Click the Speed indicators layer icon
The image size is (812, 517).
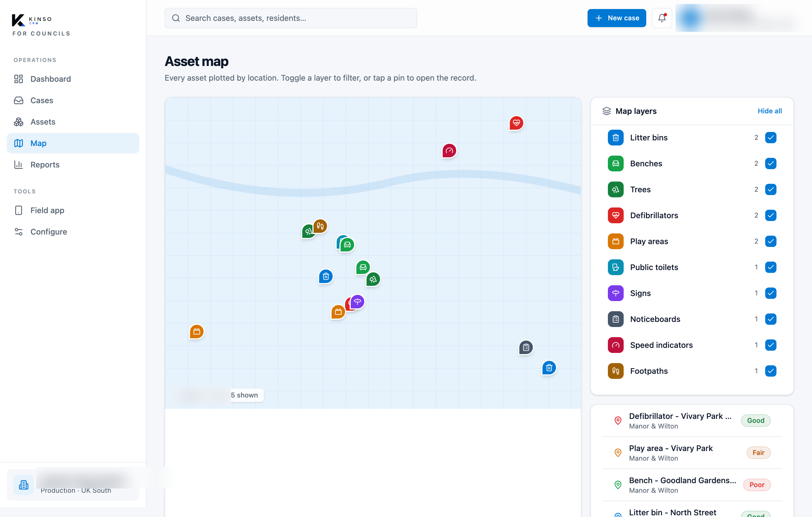(615, 345)
